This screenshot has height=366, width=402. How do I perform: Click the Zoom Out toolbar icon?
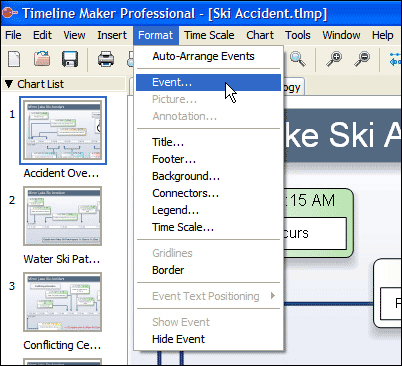(x=362, y=59)
